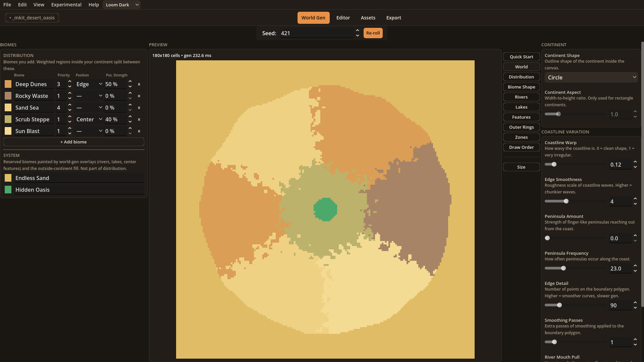Image resolution: width=644 pixels, height=362 pixels.
Task: Increase Coastline Warp value up arrow
Action: [635, 162]
